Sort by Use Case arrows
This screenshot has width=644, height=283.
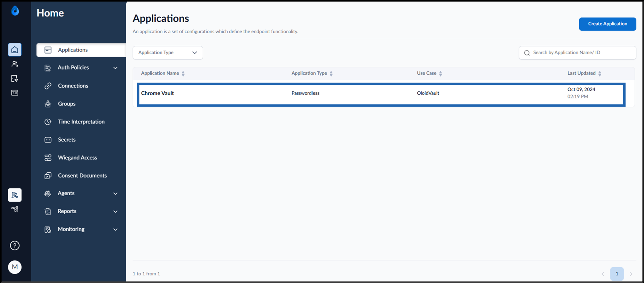[x=441, y=73]
